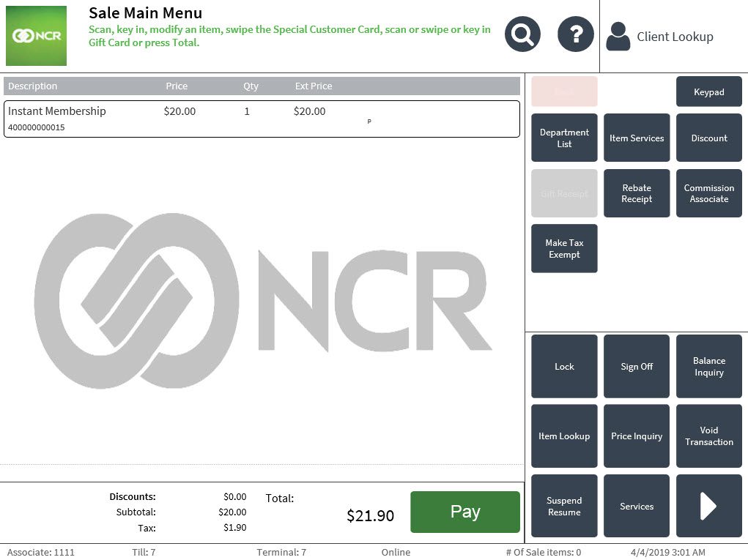Click the Sale Main Menu title
This screenshot has height=560, width=748.
(146, 13)
